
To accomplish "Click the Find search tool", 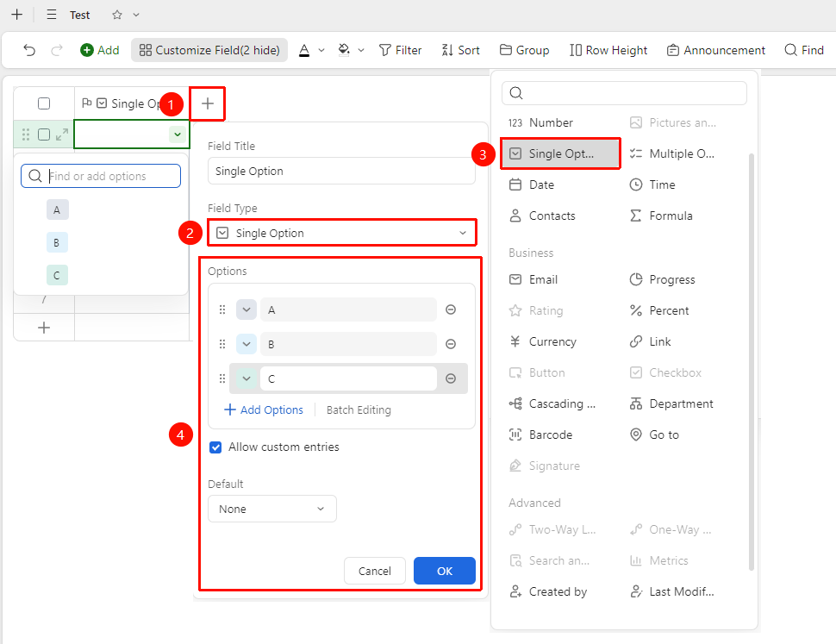I will (805, 50).
